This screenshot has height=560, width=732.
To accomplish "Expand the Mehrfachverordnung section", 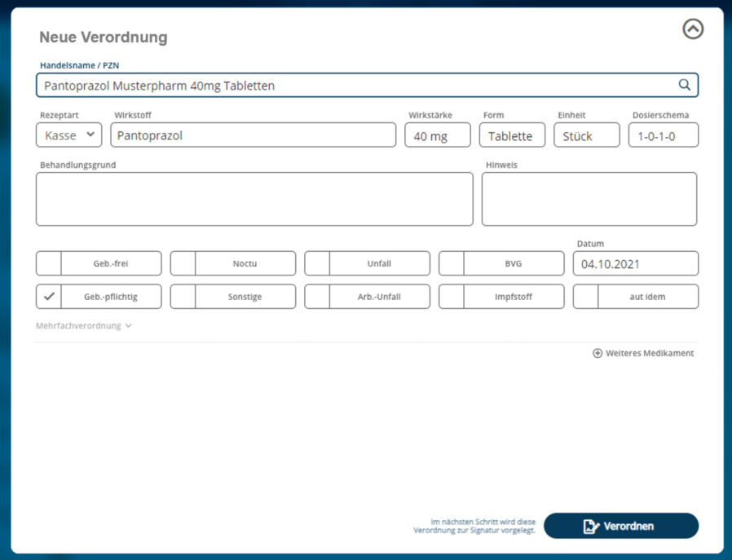I will tap(84, 326).
